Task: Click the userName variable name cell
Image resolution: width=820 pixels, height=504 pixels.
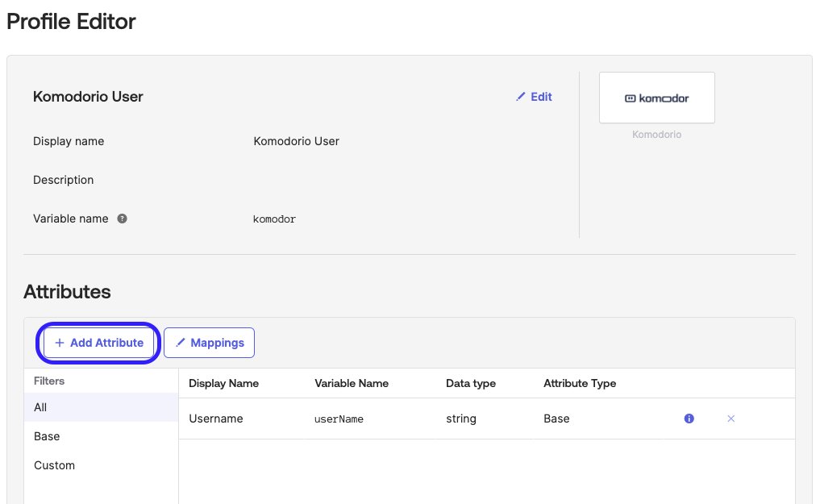Action: coord(339,419)
